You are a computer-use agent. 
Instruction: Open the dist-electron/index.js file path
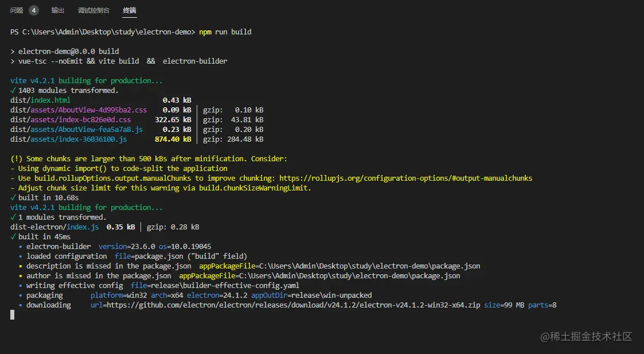[x=54, y=227]
